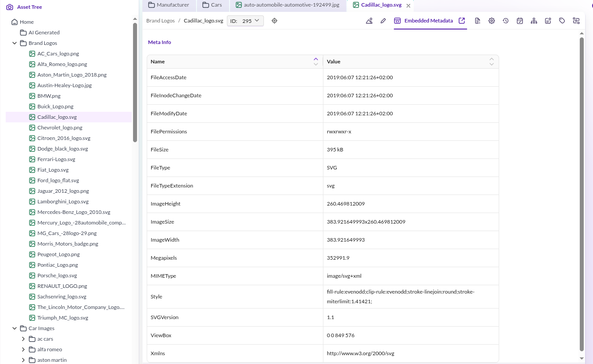Open AC_Cars_logo.png in the tree
593x364 pixels.
(58, 54)
